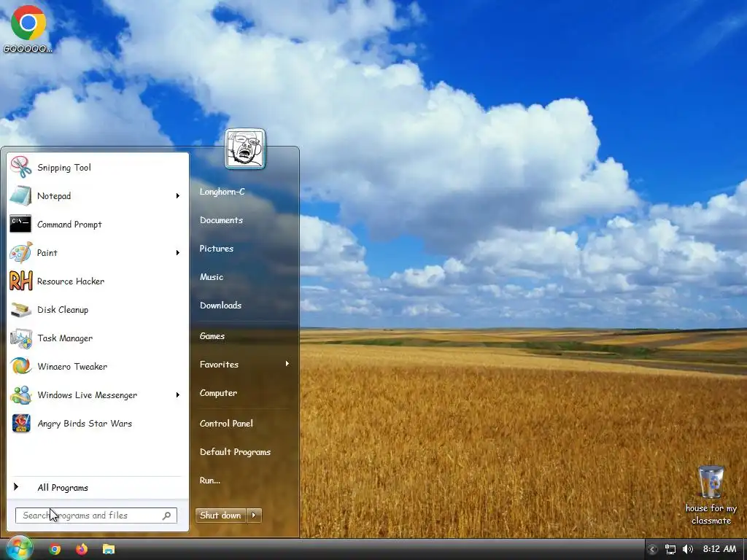Click the Resource Hacker RH icon
This screenshot has height=560, width=747.
tap(21, 281)
